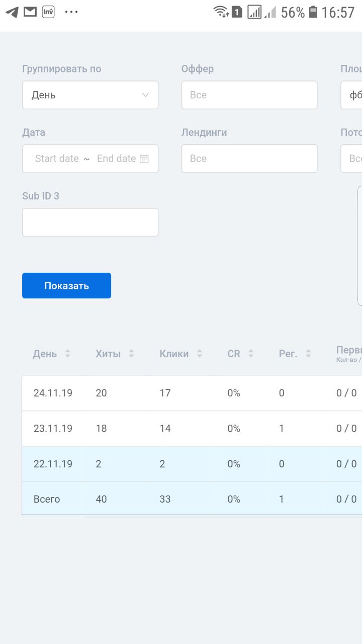Image resolution: width=362 pixels, height=644 pixels.
Task: Select the 23.11.19 table row
Action: 192,429
